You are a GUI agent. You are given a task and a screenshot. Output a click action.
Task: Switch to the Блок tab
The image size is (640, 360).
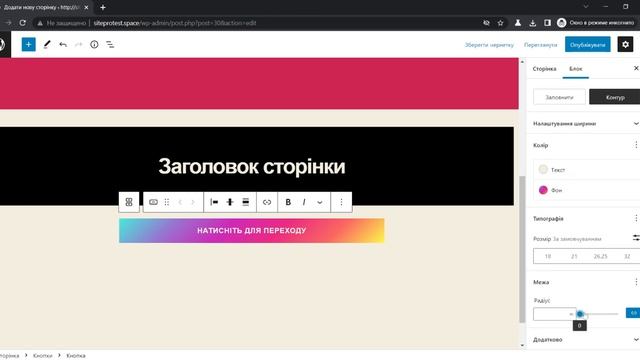(576, 69)
